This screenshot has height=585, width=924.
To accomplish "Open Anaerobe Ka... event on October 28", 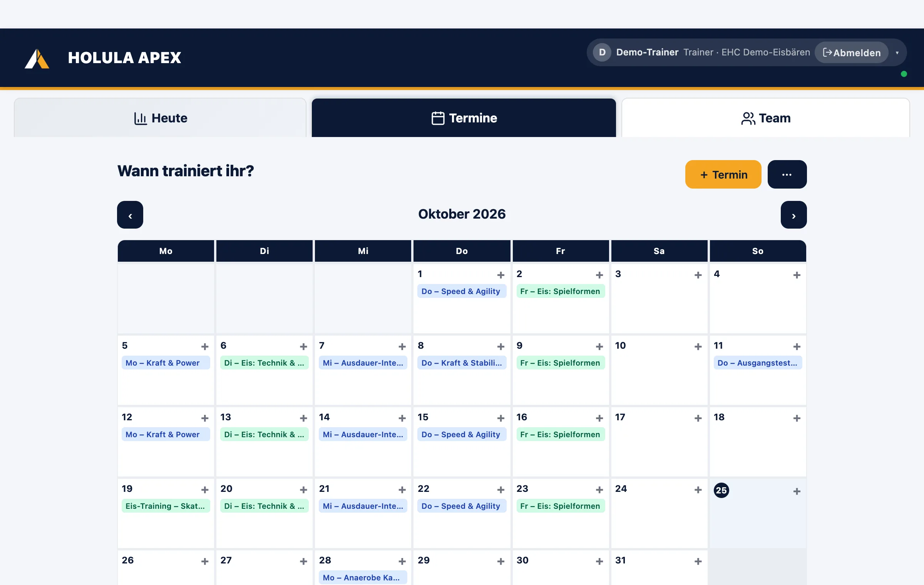I will (x=363, y=578).
